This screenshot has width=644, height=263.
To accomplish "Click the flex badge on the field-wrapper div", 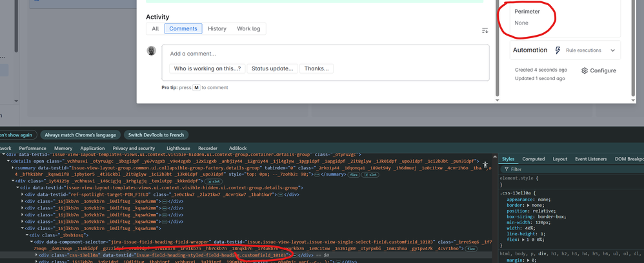I will [470, 249].
